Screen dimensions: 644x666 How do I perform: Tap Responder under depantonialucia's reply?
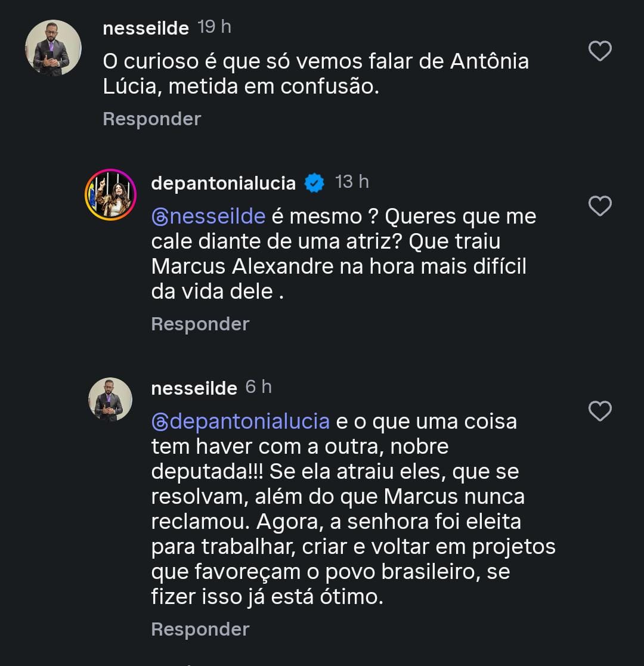(x=200, y=324)
